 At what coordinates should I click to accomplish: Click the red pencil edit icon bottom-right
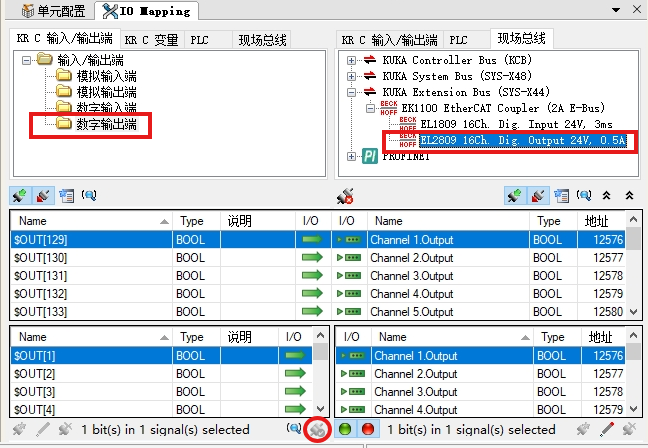(x=607, y=429)
